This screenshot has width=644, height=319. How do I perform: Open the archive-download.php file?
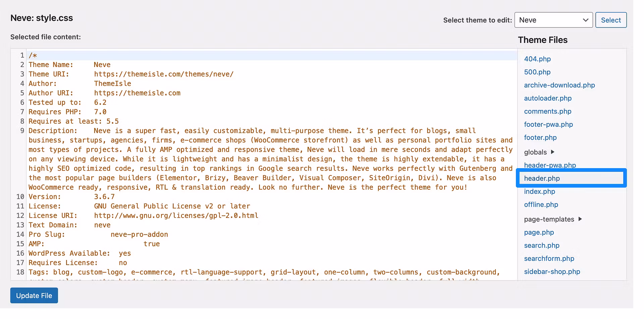tap(559, 85)
